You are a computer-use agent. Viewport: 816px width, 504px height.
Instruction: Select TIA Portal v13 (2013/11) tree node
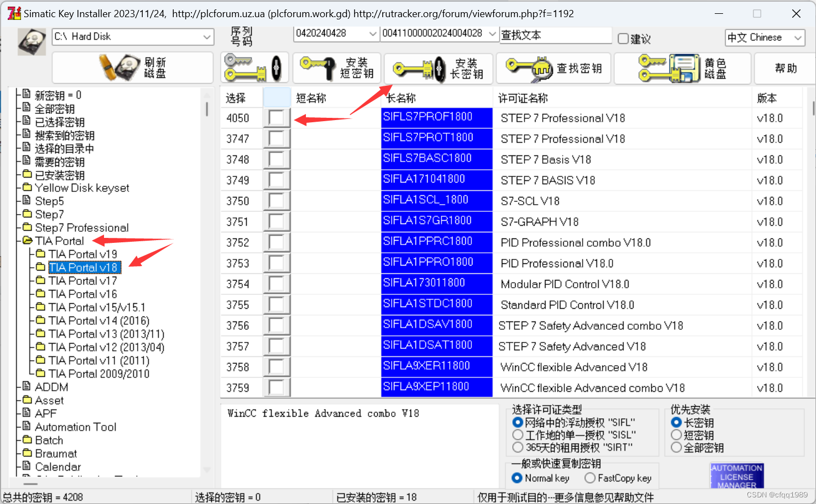106,334
